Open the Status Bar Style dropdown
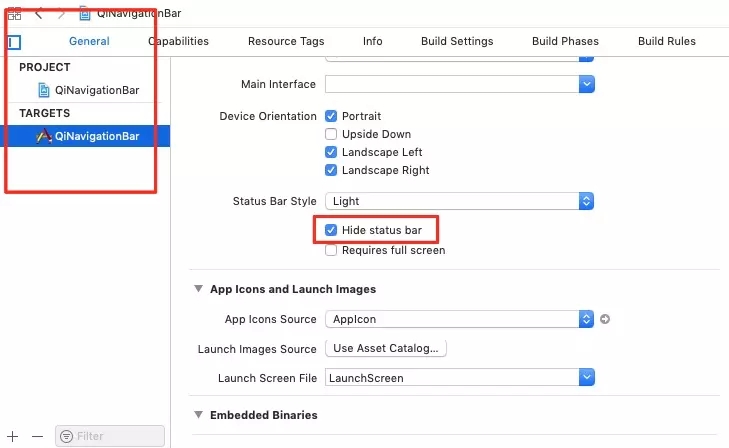This screenshot has height=448, width=729. coord(587,201)
